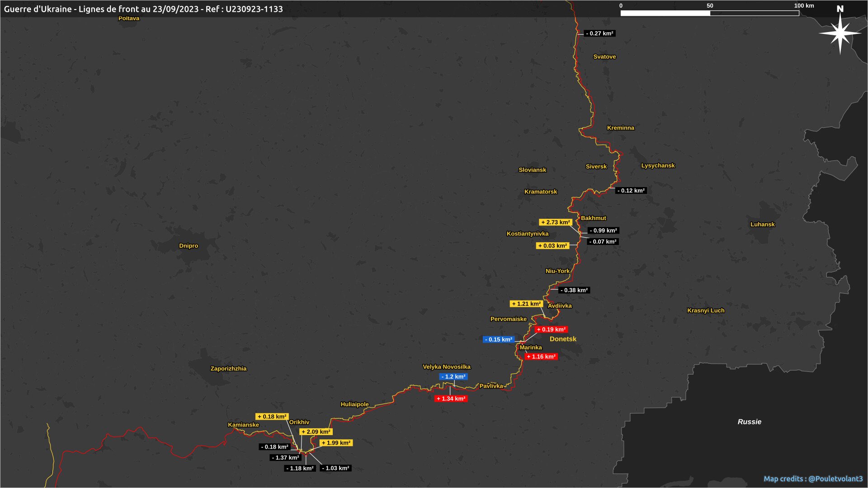This screenshot has height=488, width=868.
Task: Select the Orikhiv label
Action: [299, 422]
